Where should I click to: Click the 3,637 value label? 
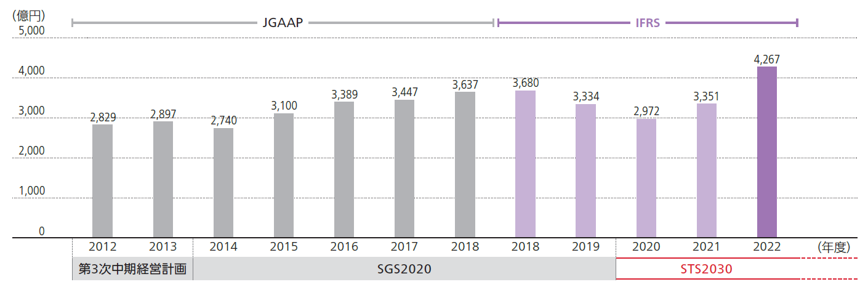point(465,84)
